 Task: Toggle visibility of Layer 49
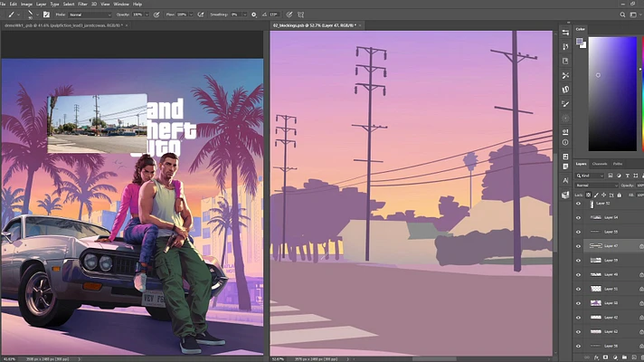(x=578, y=275)
